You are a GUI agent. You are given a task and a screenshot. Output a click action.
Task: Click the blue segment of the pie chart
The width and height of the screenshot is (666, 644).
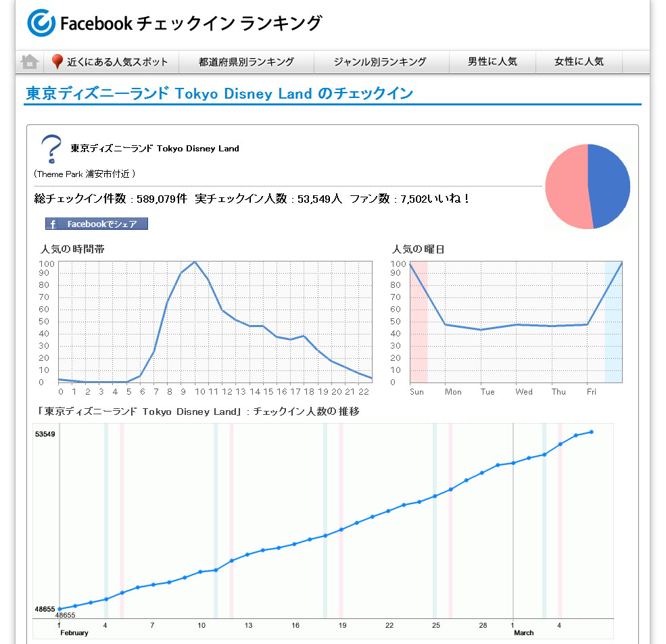point(609,186)
